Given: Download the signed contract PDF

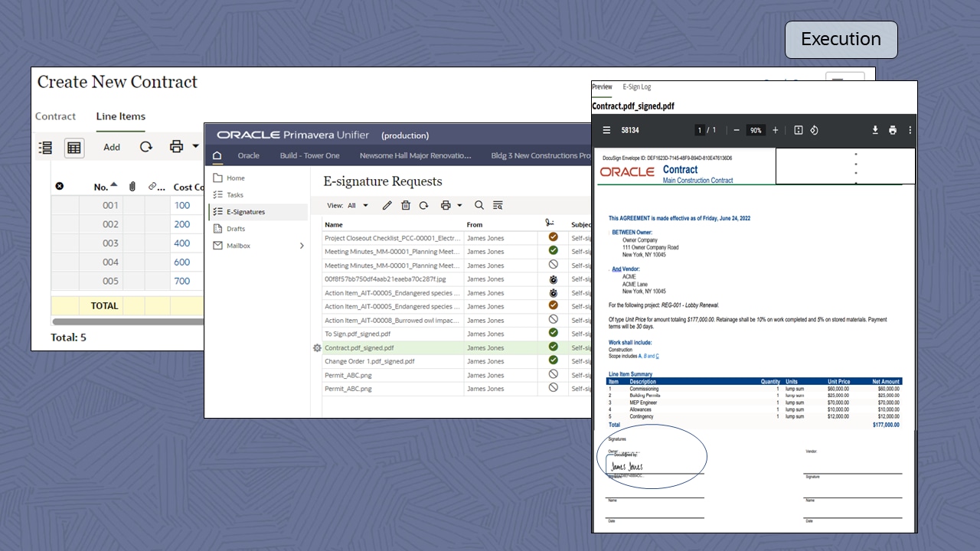Looking at the screenshot, I should 875,130.
